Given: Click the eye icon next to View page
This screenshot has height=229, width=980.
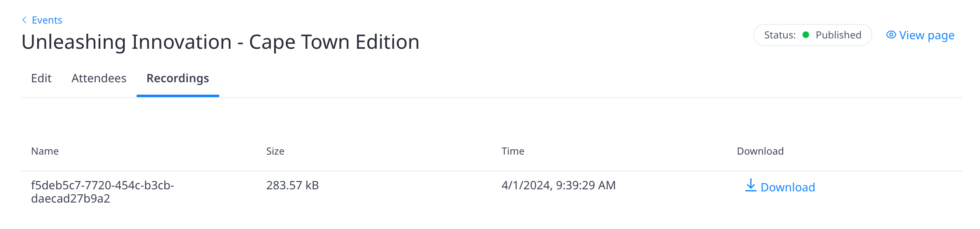Looking at the screenshot, I should point(891,35).
